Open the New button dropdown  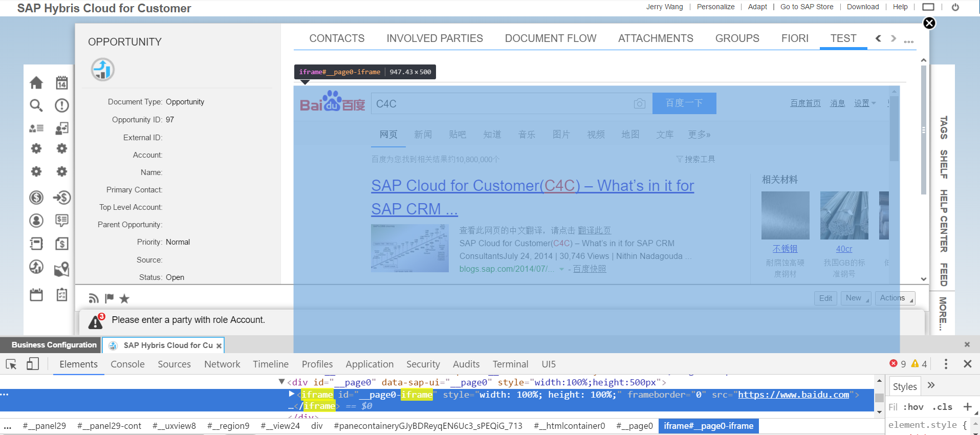[x=856, y=298]
